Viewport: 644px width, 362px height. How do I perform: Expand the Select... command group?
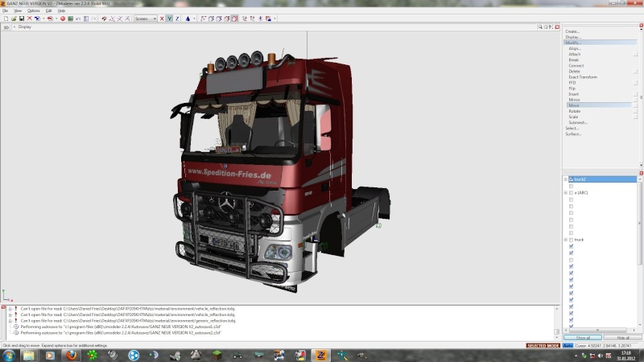coord(572,129)
